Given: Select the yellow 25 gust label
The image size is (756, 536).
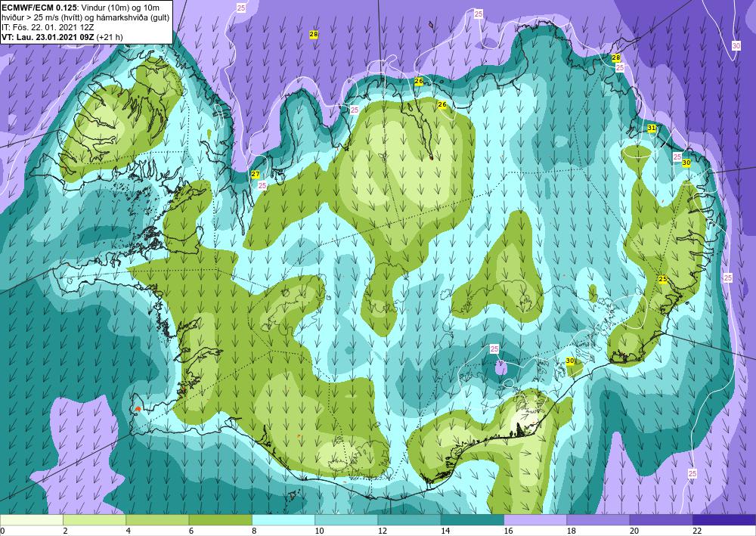Looking at the screenshot, I should 663,279.
